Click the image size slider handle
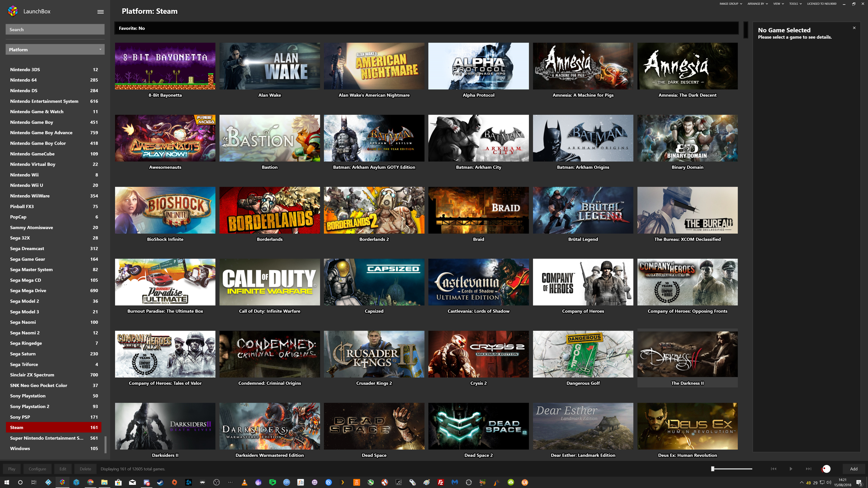The height and width of the screenshot is (488, 868). [x=713, y=469]
